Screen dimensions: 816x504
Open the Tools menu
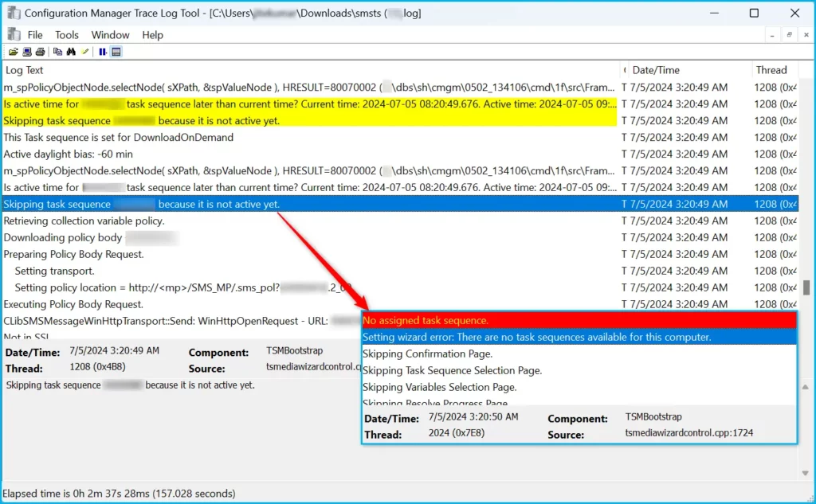coord(67,35)
